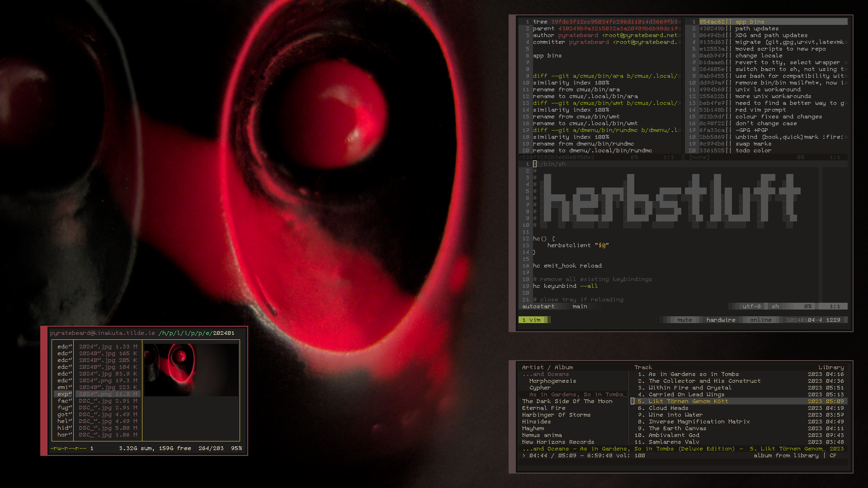Select track '1. As in Gardens so in Tombs'
This screenshot has width=868, height=488.
point(739,374)
